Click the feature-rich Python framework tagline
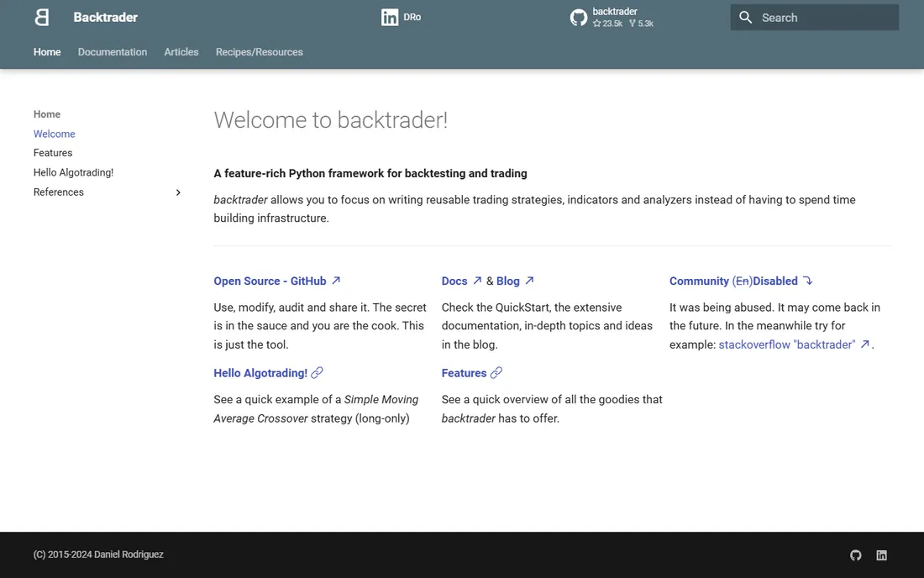 point(370,173)
